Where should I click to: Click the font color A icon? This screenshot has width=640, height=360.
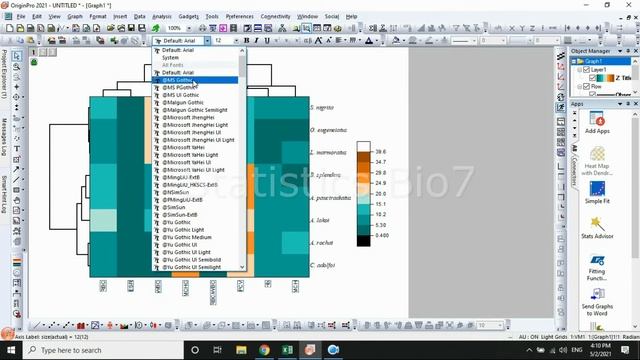click(x=369, y=40)
